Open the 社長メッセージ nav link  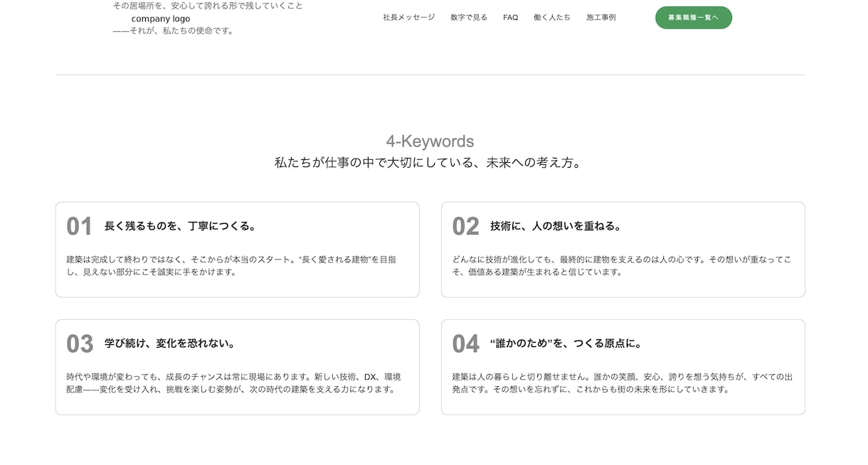coord(408,18)
